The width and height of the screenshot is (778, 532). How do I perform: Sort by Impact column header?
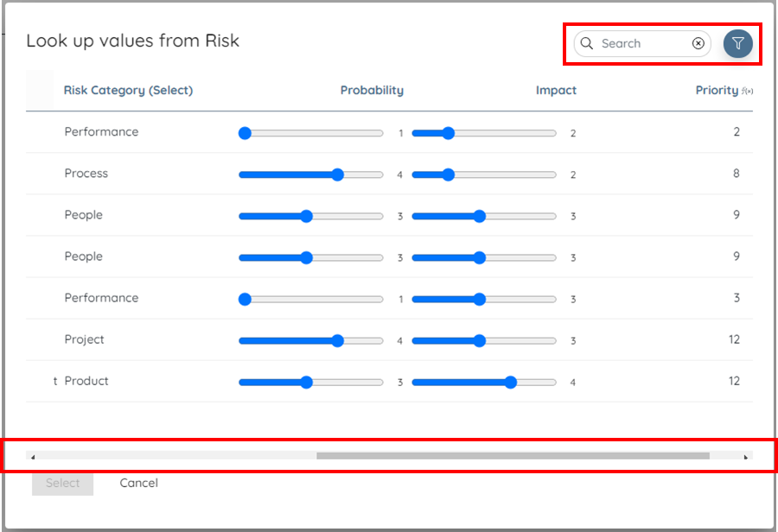(x=556, y=90)
